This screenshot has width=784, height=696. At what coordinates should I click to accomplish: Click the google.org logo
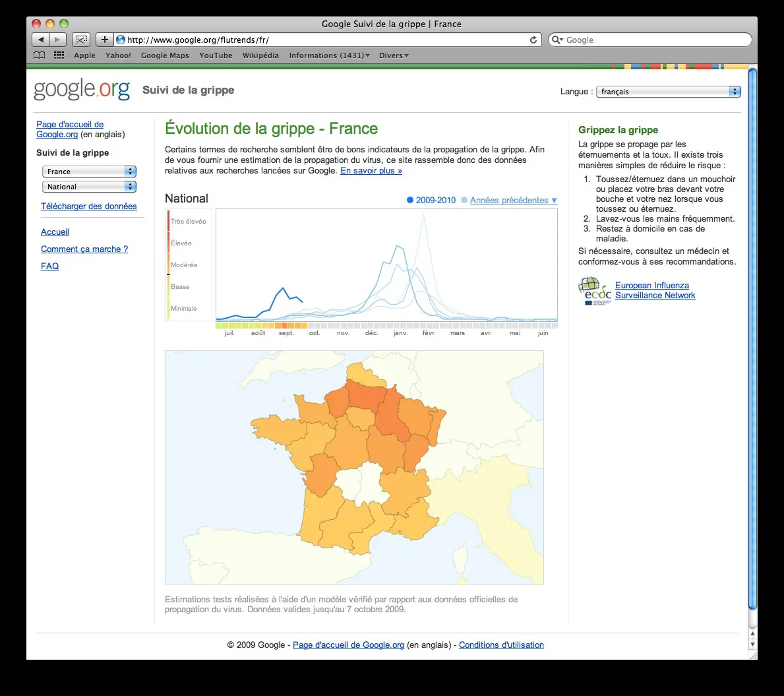click(x=82, y=90)
